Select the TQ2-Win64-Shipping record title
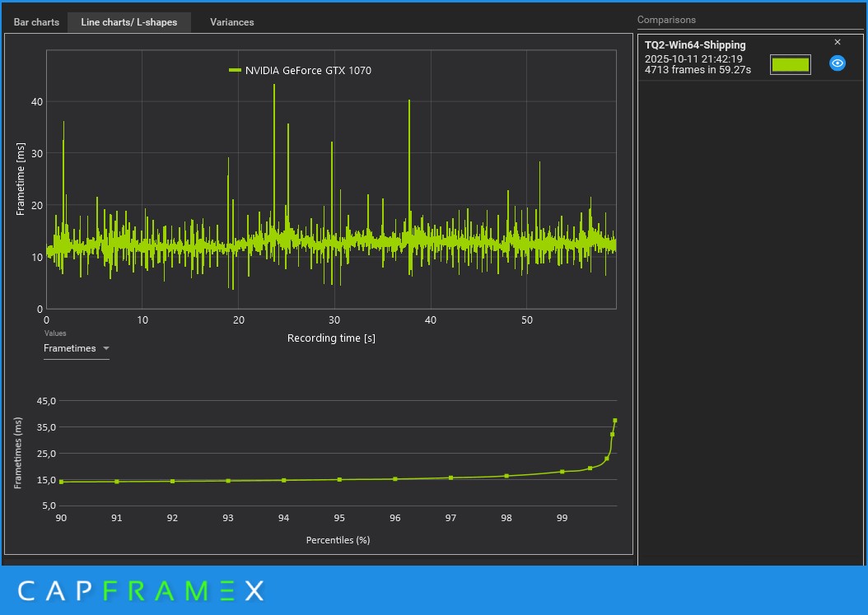The image size is (868, 615). [x=695, y=44]
